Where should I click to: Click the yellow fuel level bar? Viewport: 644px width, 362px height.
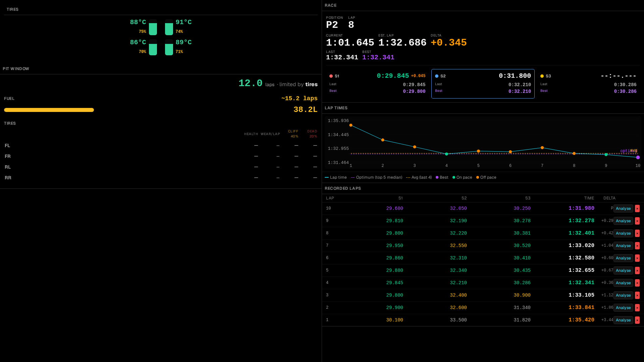49,110
